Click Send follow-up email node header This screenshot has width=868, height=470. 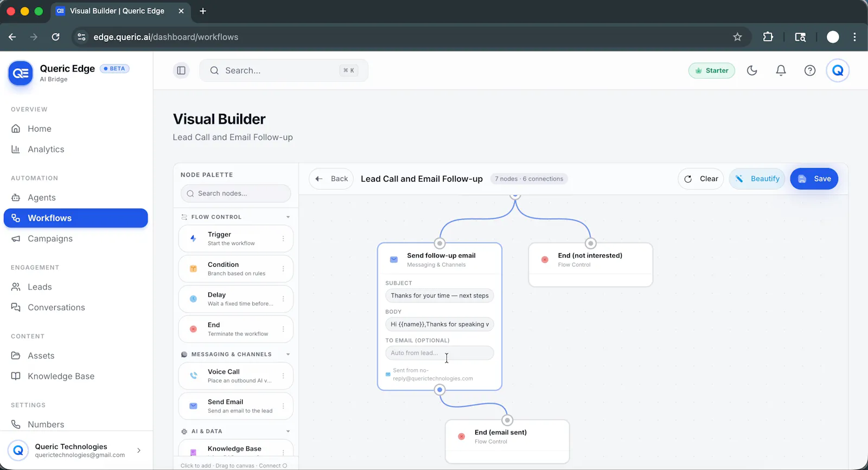(439, 260)
